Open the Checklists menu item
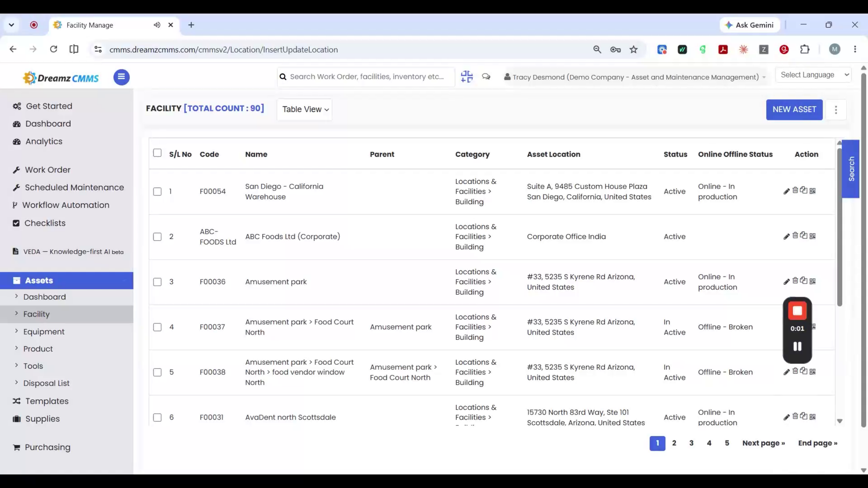The height and width of the screenshot is (488, 868). pyautogui.click(x=45, y=223)
